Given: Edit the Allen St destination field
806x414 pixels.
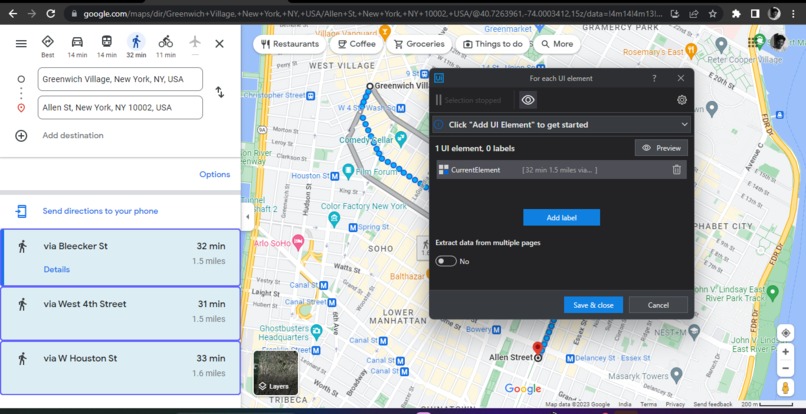Looking at the screenshot, I should [x=120, y=107].
